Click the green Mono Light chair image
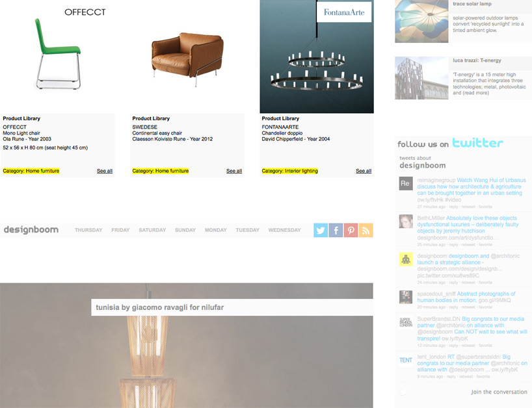The width and height of the screenshot is (532, 408). (58, 54)
